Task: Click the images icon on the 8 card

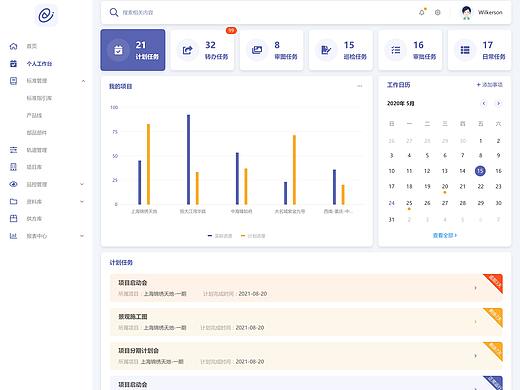Action: click(x=257, y=50)
